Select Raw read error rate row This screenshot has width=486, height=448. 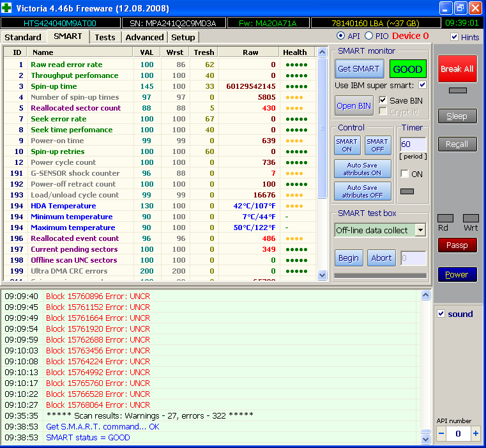click(x=160, y=65)
